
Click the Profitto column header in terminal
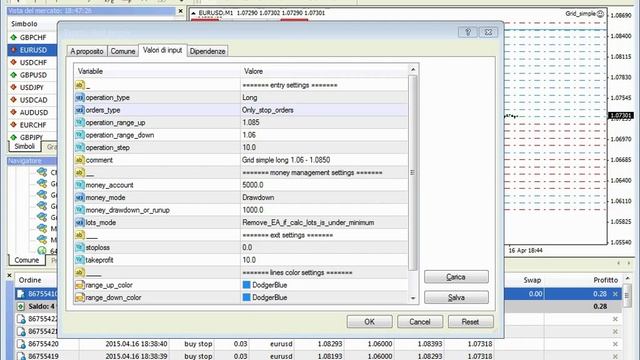click(x=606, y=280)
